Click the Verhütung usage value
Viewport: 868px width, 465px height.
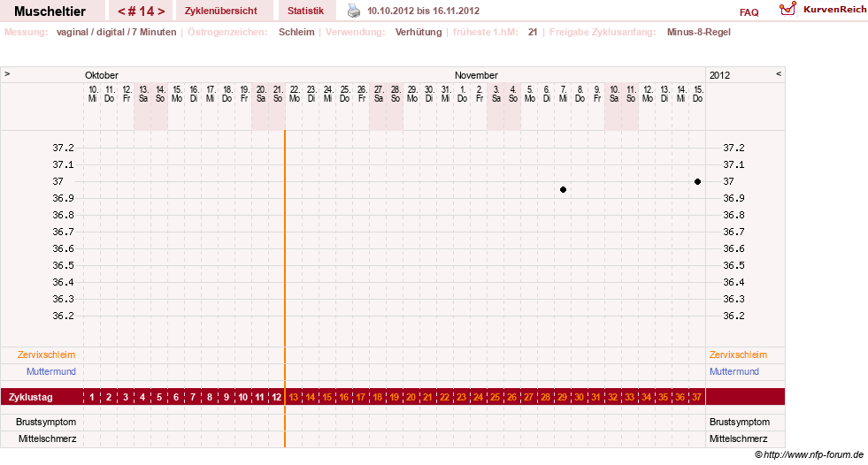[x=419, y=32]
